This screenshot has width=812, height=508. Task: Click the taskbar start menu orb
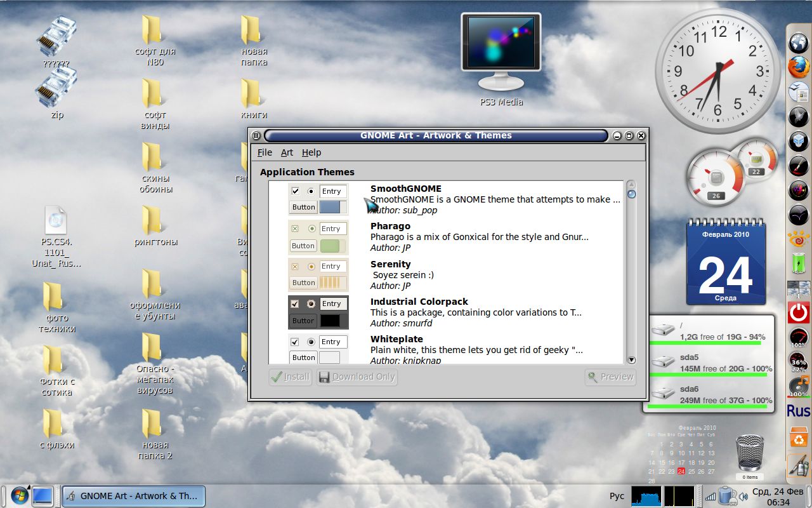click(18, 495)
